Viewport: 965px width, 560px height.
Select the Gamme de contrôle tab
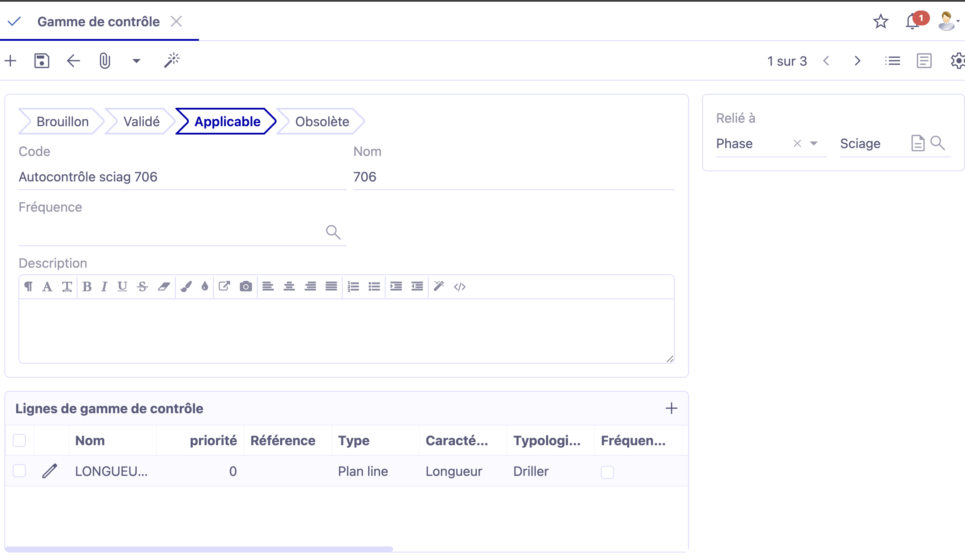click(x=99, y=21)
